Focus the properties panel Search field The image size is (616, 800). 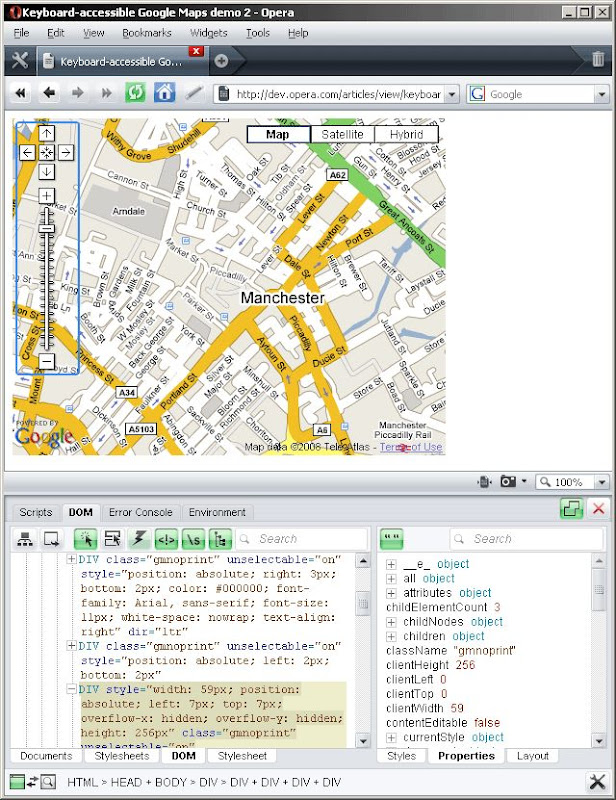click(527, 539)
